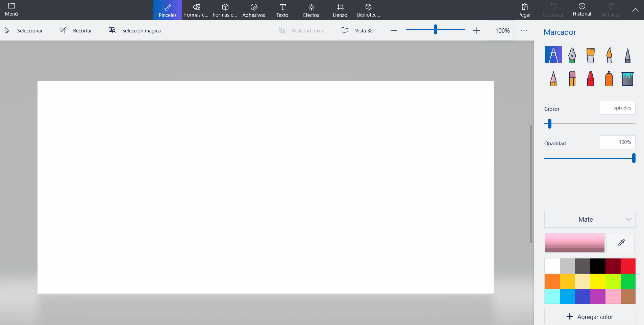
Task: Click the canvas vertical scrollbar
Action: click(531, 184)
